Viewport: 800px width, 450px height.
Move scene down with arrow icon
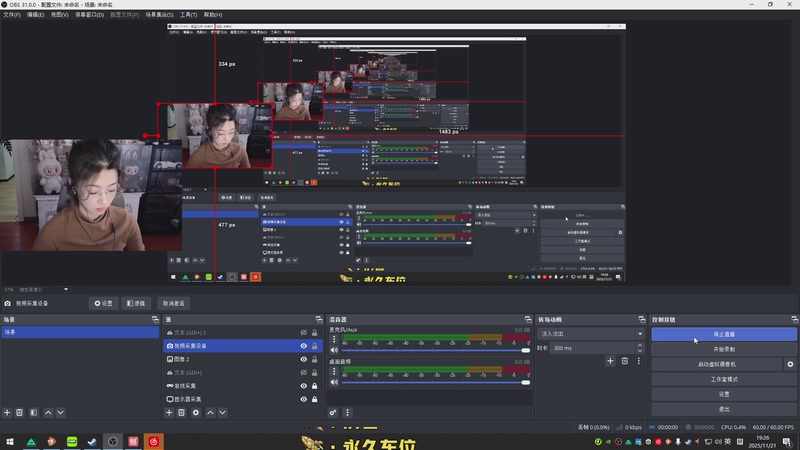(x=60, y=412)
